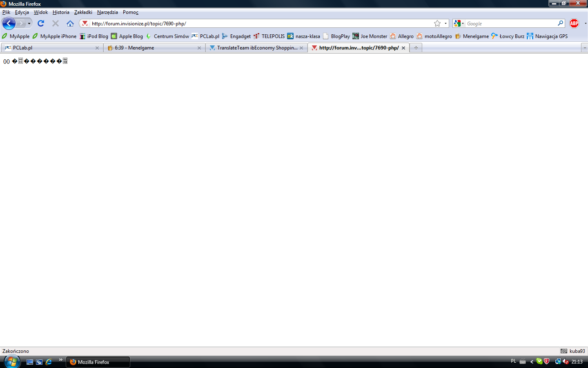588x368 pixels.
Task: Click the Back navigation arrow button
Action: point(9,23)
